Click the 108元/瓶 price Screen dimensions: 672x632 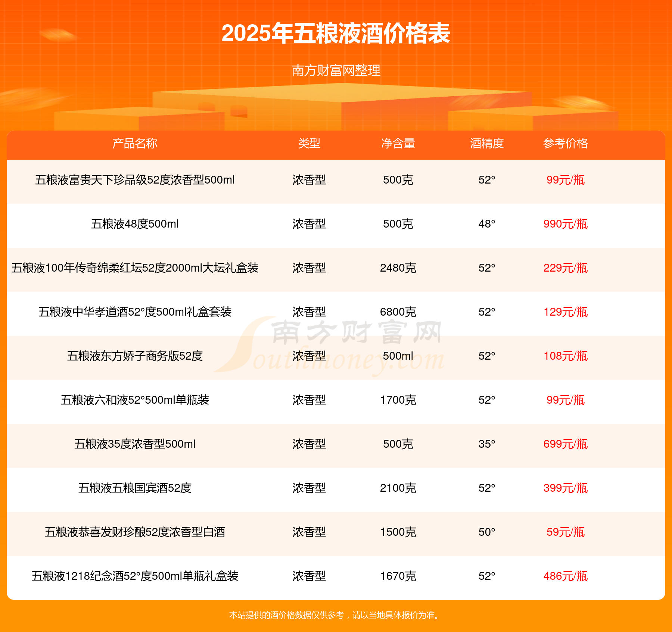pos(566,356)
